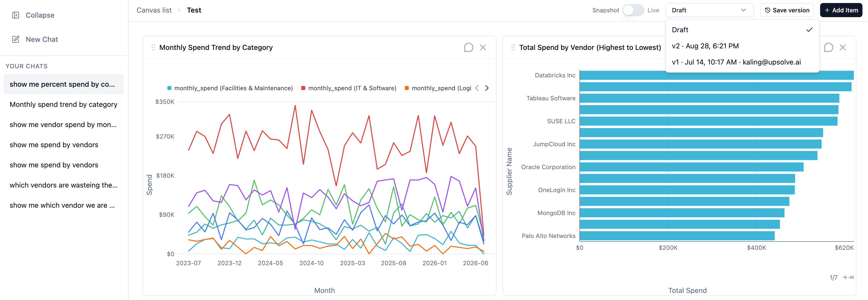Click the drag handle of the Total Spend by Vendor card

(513, 48)
